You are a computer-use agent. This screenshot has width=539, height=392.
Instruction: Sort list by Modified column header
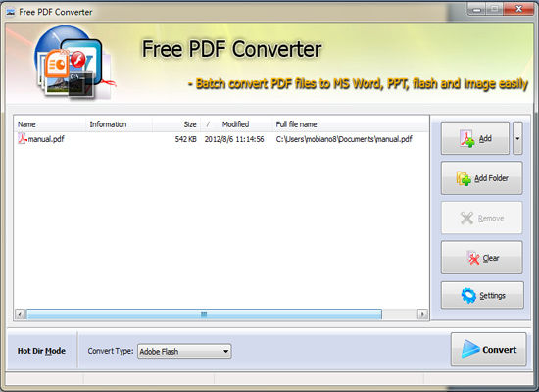pyautogui.click(x=236, y=124)
